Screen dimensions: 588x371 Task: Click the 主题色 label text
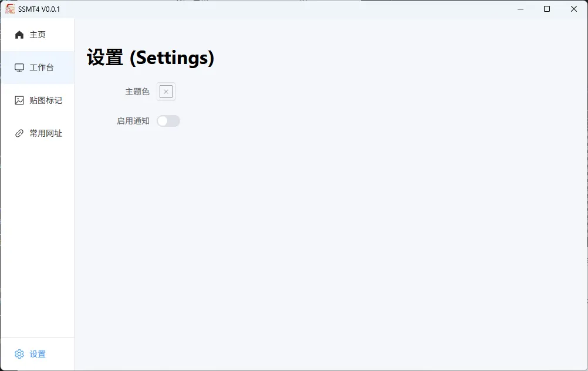[x=137, y=92]
